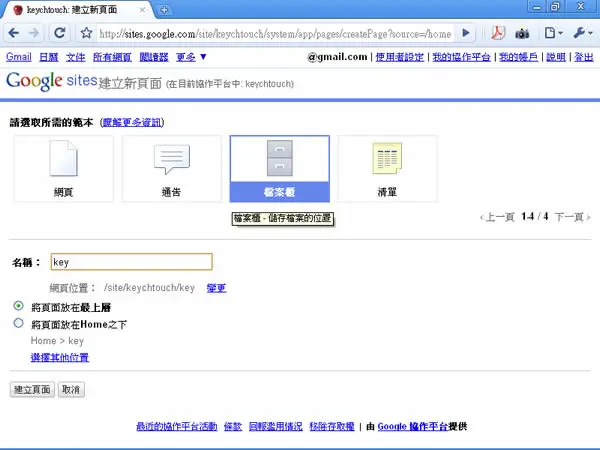Bookmark the page with star icon
Viewport: 600px width, 450px height.
pos(86,33)
